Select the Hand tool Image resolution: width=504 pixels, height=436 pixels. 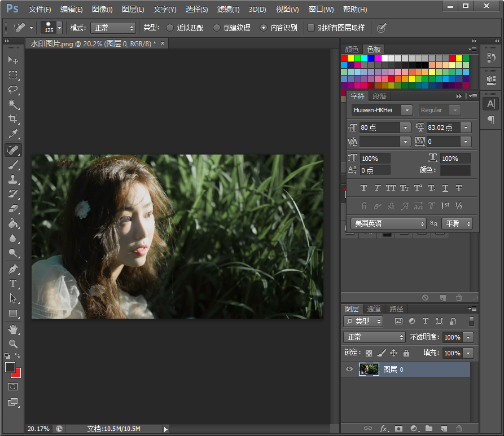[x=13, y=329]
